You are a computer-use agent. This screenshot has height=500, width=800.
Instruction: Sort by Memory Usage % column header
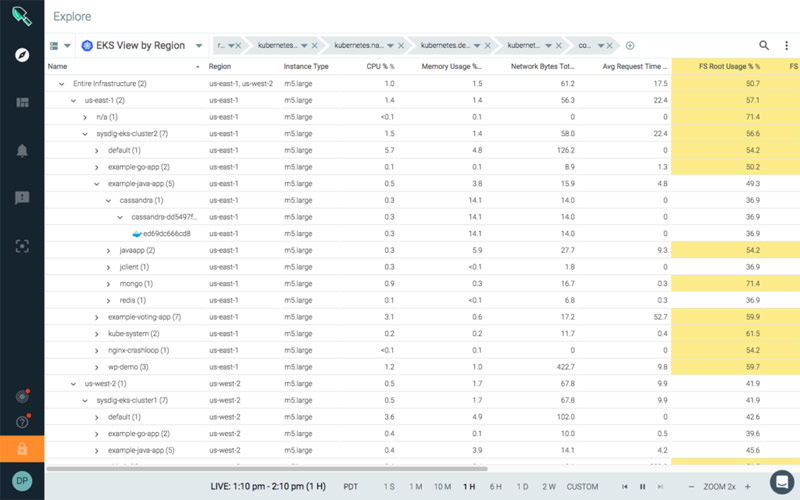pos(452,66)
